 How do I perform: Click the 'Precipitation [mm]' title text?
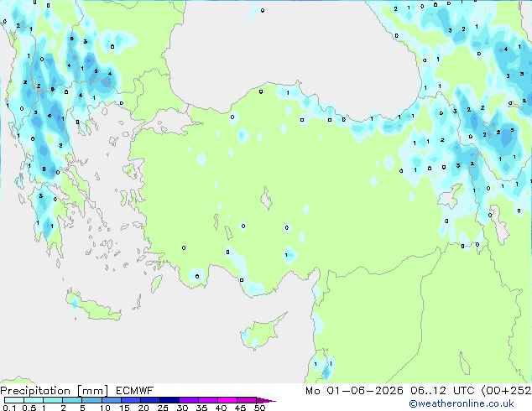click(54, 391)
